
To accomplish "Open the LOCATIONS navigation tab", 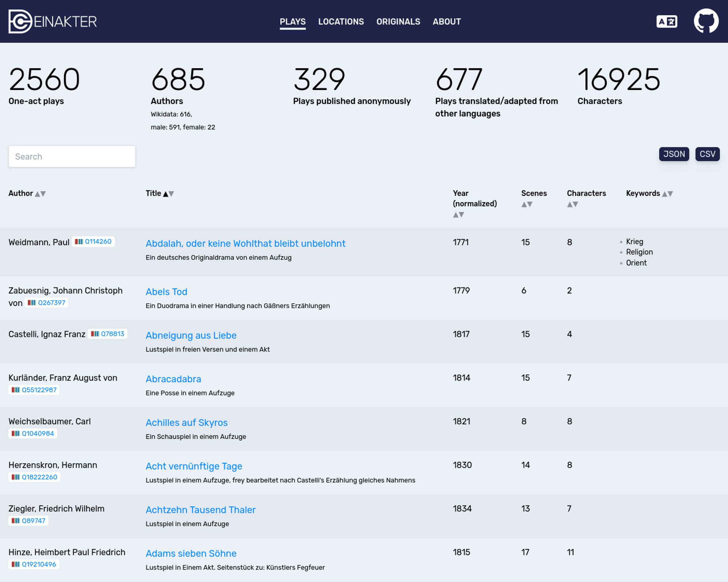I will [341, 21].
